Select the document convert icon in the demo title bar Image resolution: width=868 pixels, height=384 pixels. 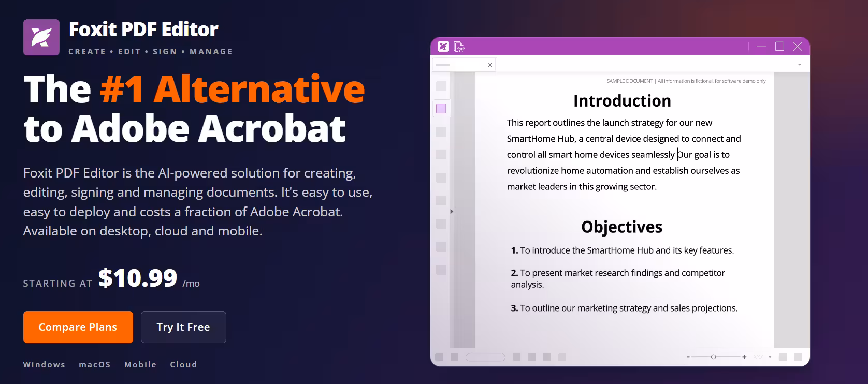(459, 47)
